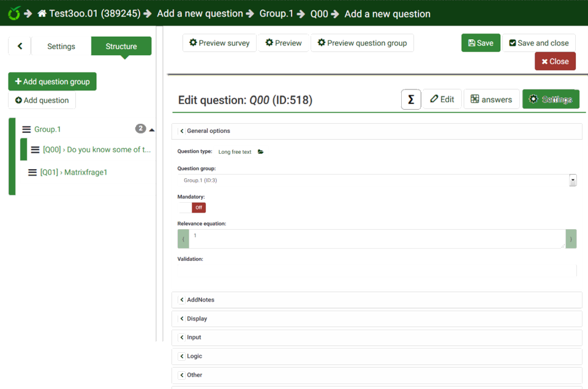Select question Q00 in the tree

(x=97, y=149)
